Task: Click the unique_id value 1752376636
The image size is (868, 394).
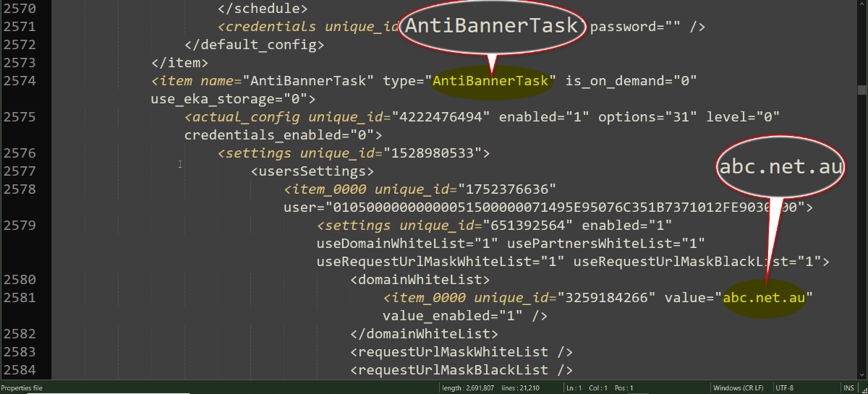Action: [x=508, y=189]
